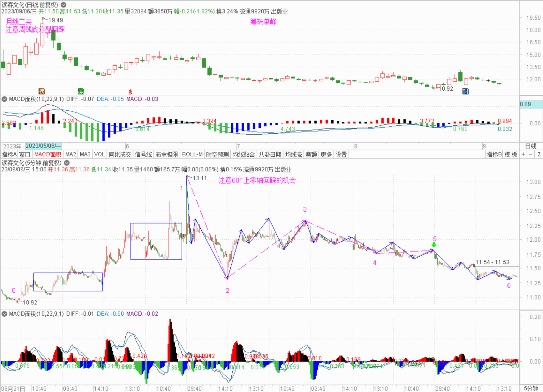The width and height of the screenshot is (543, 392).
Task: Click the 财 marker icon on daily chart
Action: [x=465, y=91]
